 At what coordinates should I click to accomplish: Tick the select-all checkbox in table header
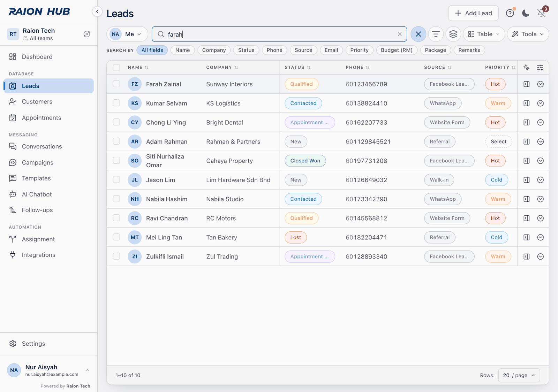pos(116,68)
